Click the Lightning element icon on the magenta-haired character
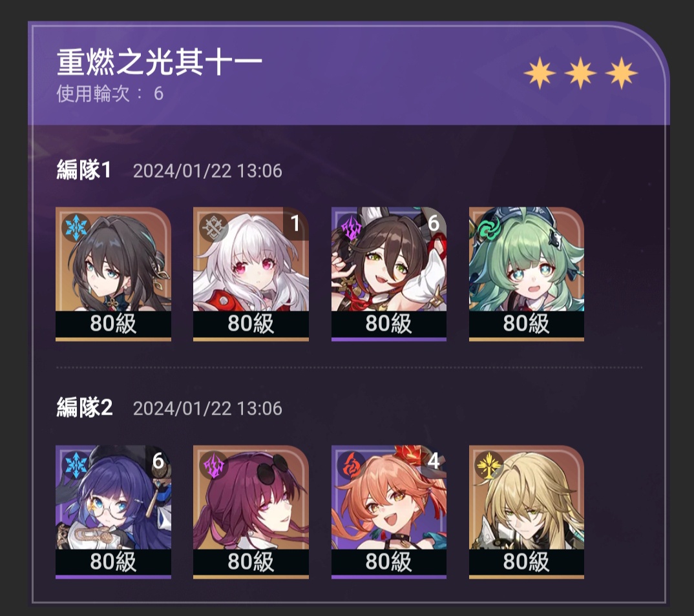The width and height of the screenshot is (694, 616). click(x=214, y=466)
